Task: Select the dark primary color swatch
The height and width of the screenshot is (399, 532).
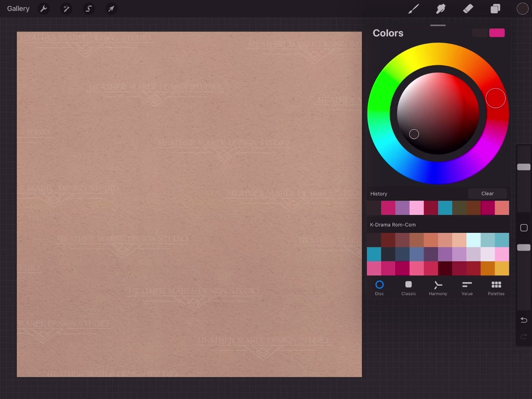Action: 480,33
